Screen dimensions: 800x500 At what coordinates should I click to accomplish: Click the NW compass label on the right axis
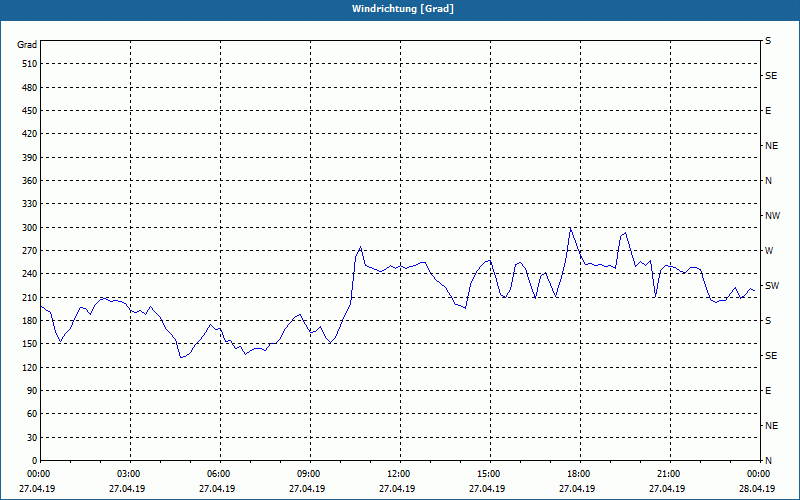(x=772, y=216)
